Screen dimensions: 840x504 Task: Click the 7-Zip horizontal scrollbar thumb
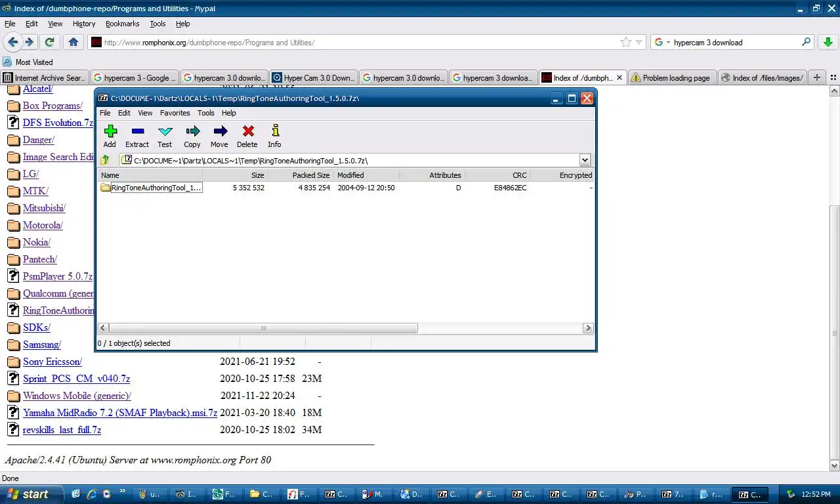click(x=263, y=328)
